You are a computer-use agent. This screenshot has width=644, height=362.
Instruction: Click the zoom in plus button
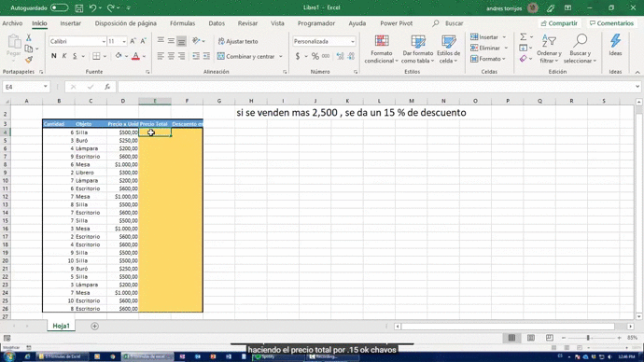(x=619, y=338)
